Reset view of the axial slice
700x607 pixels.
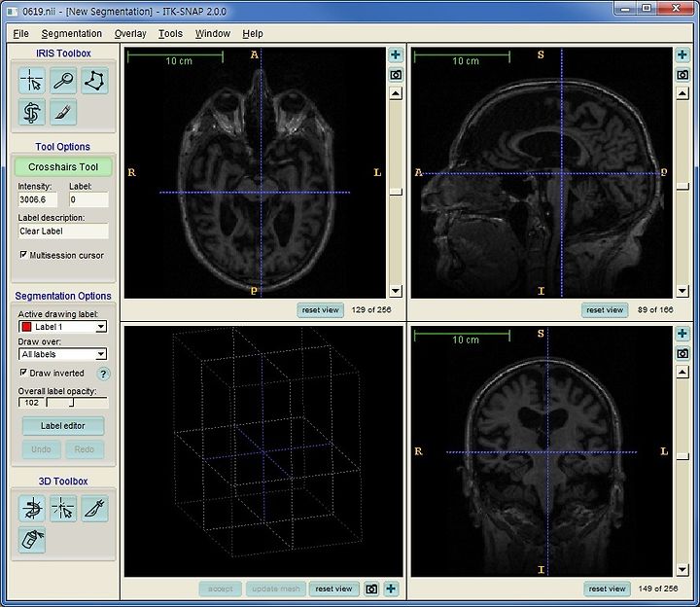320,310
